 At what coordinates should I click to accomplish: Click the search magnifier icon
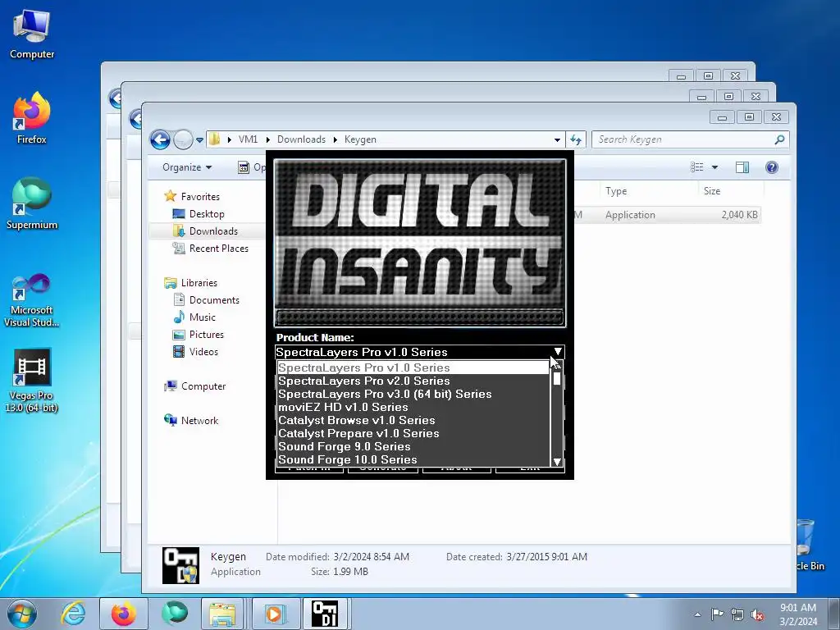click(x=779, y=139)
